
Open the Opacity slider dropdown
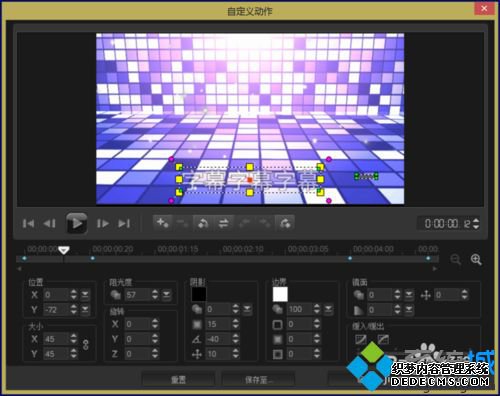tap(166, 295)
